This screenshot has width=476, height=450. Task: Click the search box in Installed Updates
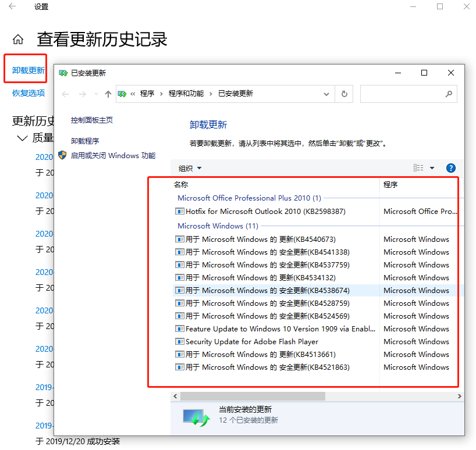click(408, 94)
